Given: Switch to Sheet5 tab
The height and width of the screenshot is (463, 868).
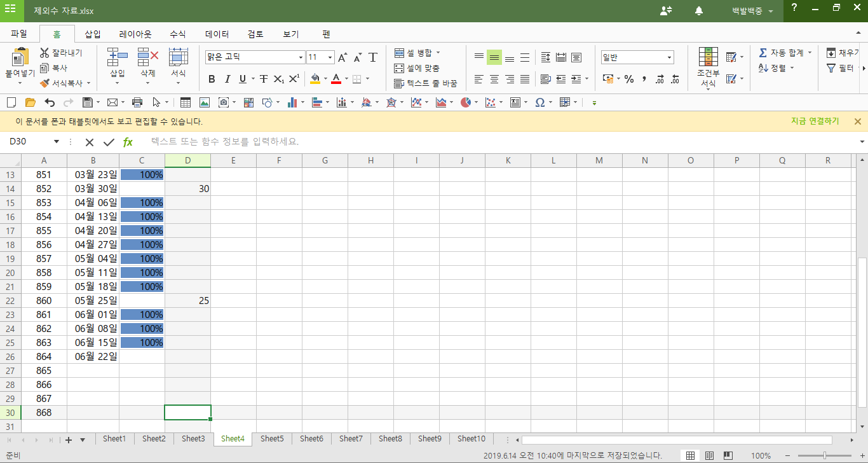Looking at the screenshot, I should 272,439.
